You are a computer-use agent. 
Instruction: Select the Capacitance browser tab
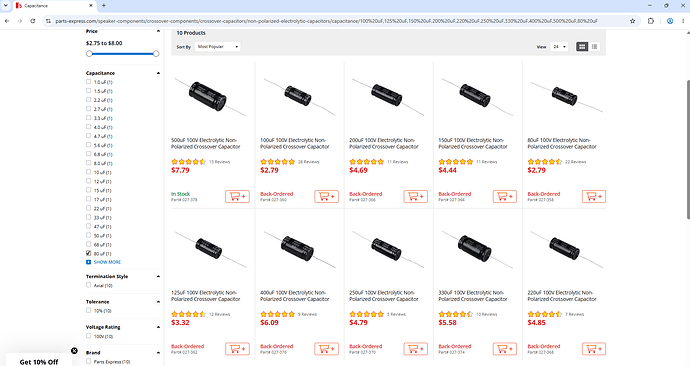(48, 6)
